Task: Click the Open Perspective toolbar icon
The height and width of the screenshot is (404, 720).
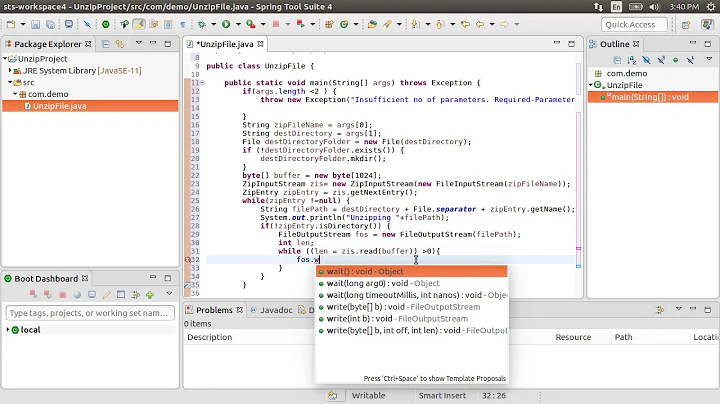Action: 686,25
